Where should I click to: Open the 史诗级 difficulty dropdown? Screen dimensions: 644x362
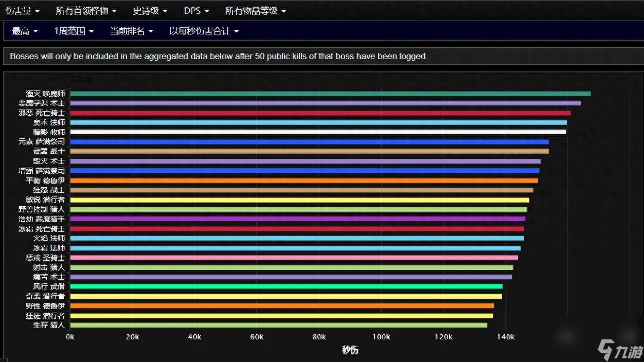pos(150,10)
